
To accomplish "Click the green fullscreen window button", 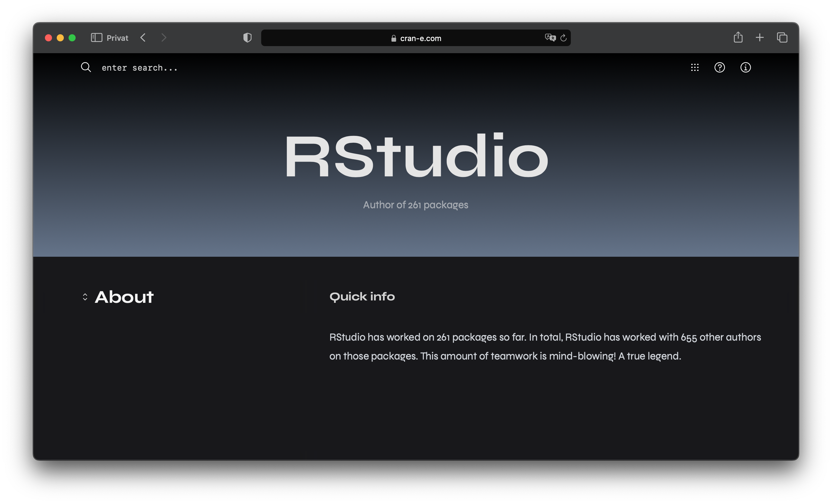I will pyautogui.click(x=72, y=38).
